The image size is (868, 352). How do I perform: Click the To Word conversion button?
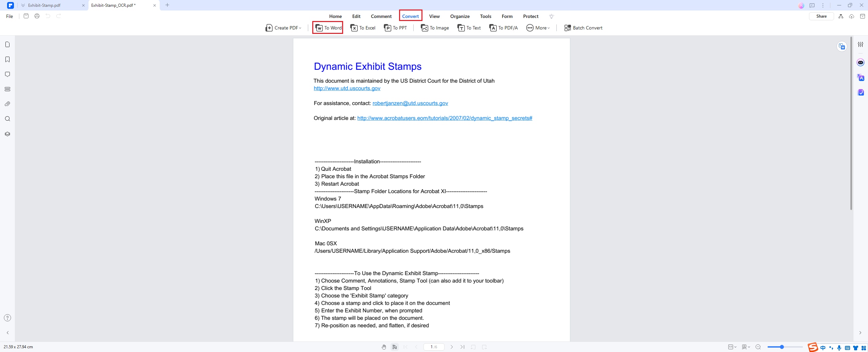point(328,28)
